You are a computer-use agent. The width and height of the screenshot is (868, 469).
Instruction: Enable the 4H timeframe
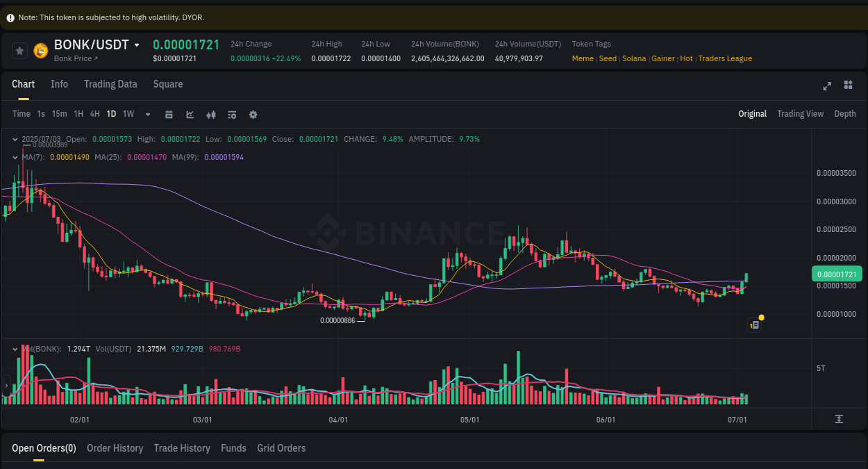(94, 113)
